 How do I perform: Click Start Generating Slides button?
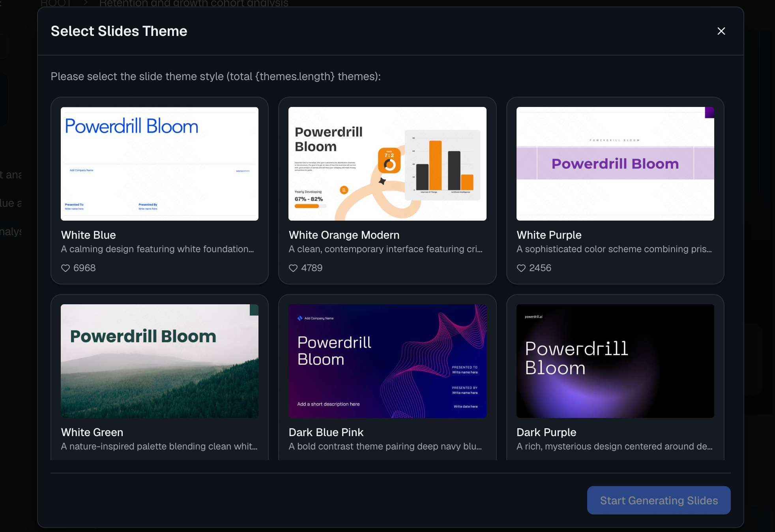pyautogui.click(x=659, y=500)
